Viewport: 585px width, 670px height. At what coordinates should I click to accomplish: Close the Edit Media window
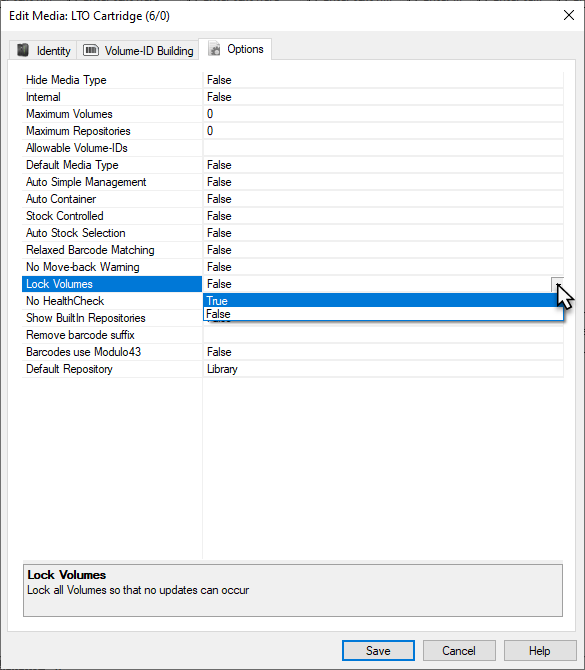click(x=569, y=15)
